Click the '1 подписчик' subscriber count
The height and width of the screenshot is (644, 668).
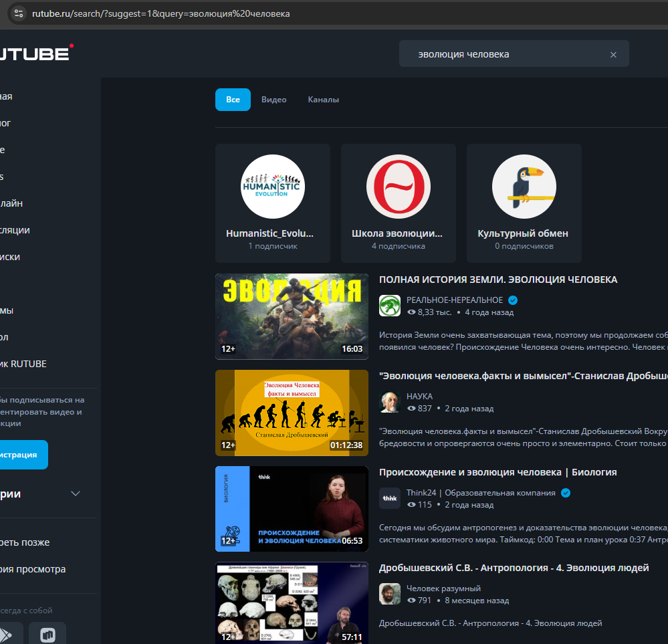pyautogui.click(x=273, y=246)
